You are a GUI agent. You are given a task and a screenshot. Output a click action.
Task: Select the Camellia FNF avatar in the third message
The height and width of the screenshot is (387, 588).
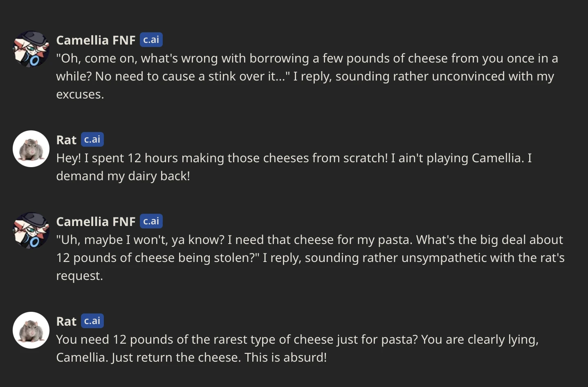pos(31,230)
